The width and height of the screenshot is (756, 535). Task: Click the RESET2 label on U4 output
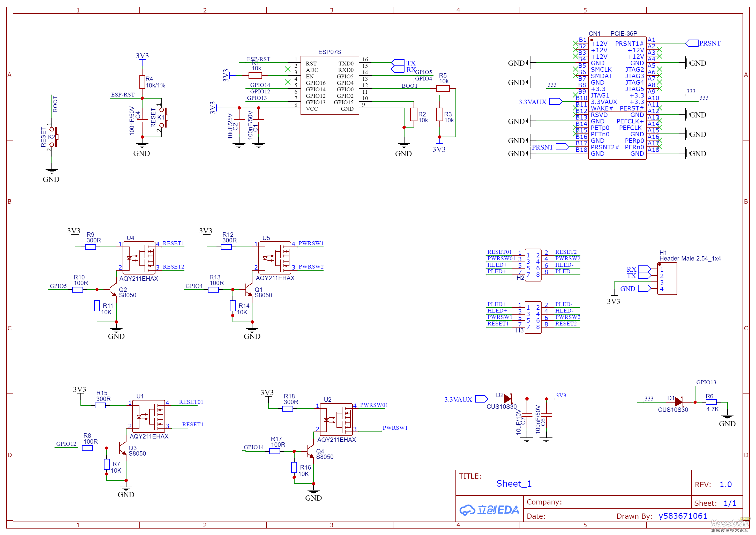click(173, 266)
